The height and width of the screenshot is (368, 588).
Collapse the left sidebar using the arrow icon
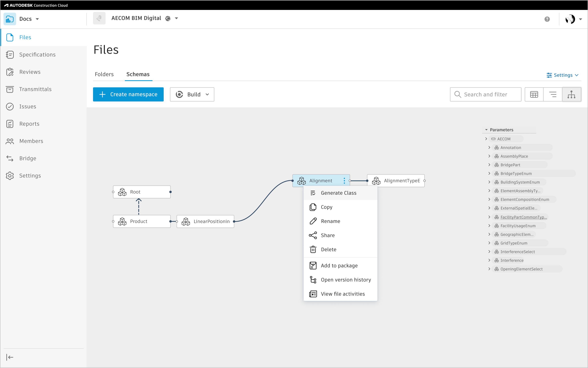10,357
